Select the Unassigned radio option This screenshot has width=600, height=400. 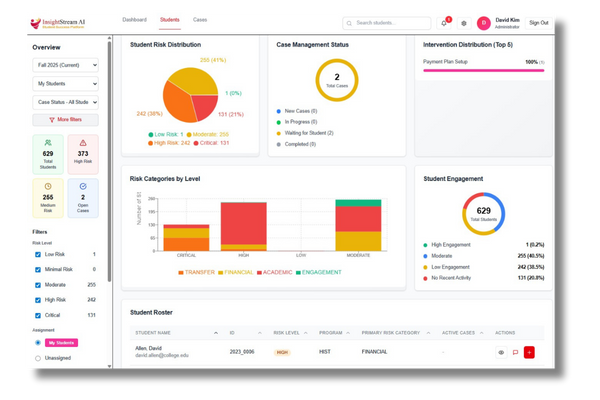click(38, 357)
